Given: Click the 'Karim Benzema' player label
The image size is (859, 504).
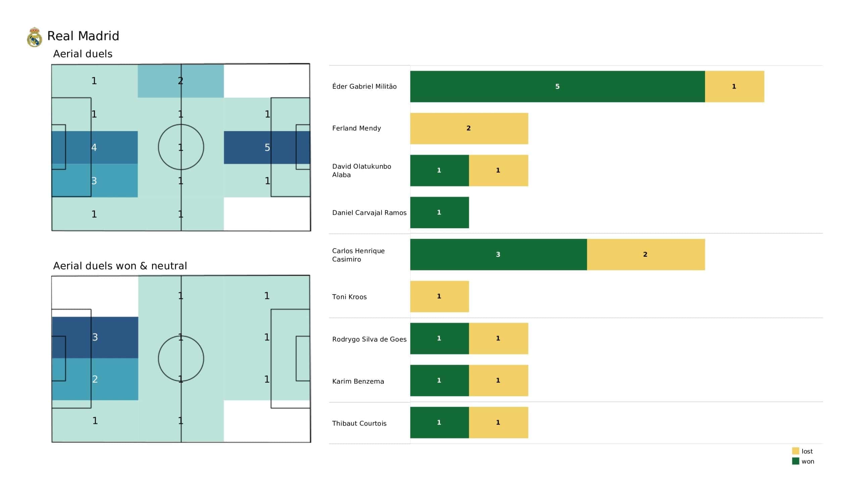Looking at the screenshot, I should (x=358, y=381).
